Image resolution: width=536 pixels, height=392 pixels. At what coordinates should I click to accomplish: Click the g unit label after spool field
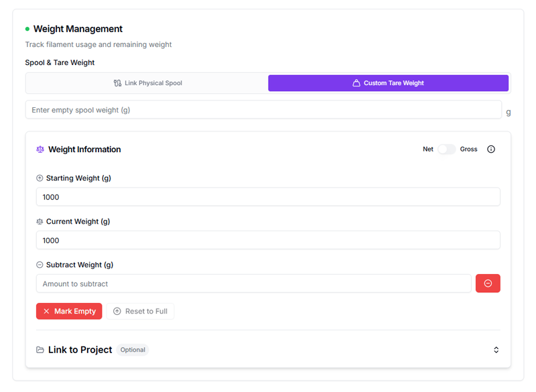[x=509, y=112]
